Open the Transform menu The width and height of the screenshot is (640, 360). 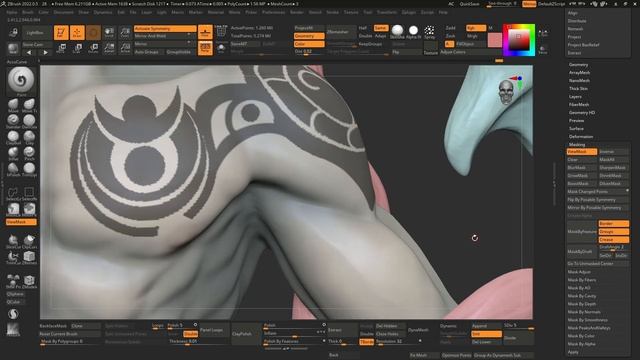[387, 12]
